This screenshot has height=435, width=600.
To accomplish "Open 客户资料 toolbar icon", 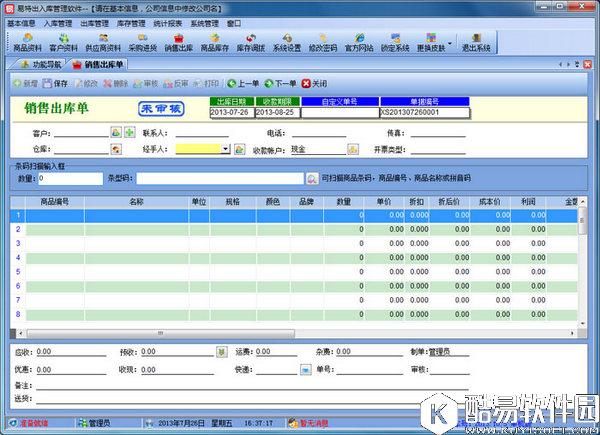I will [x=64, y=43].
